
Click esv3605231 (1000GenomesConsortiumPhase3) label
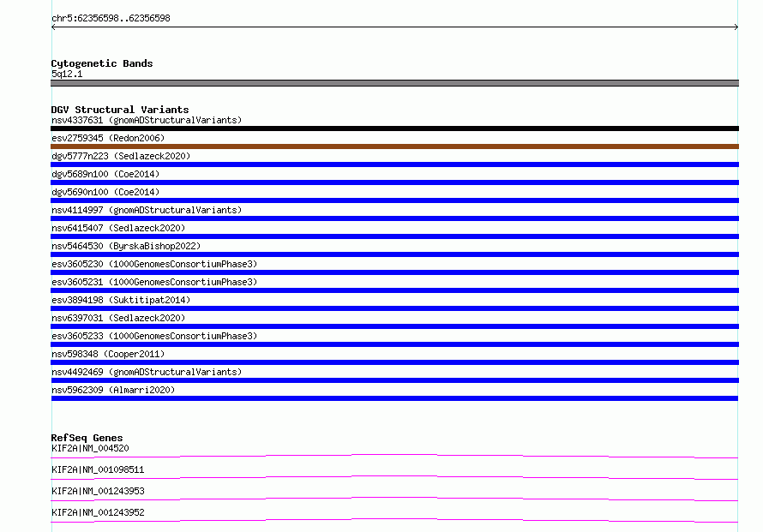(154, 282)
